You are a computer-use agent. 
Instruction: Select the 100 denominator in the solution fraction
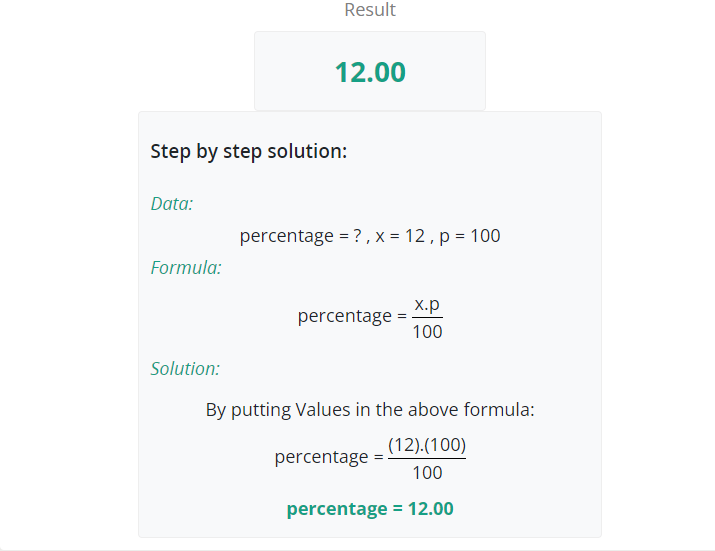427,473
